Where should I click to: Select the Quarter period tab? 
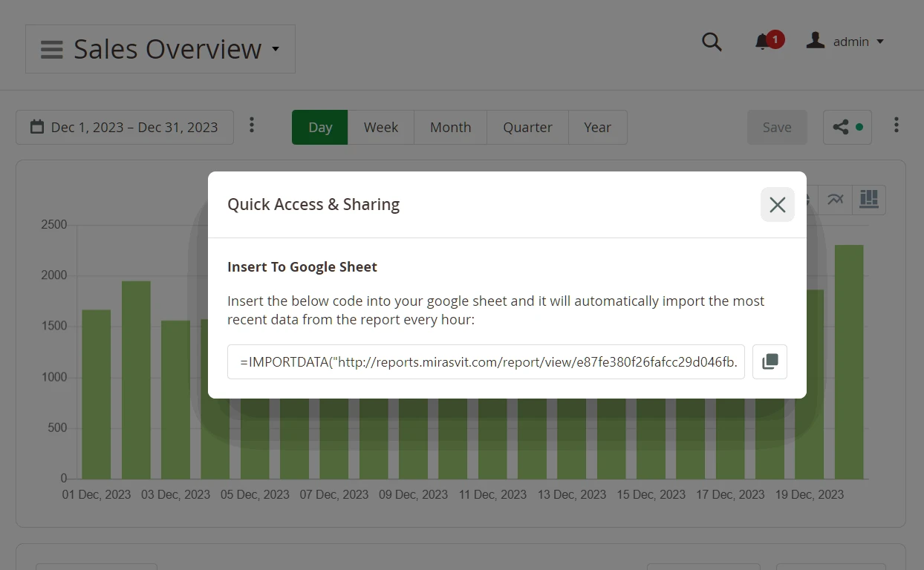coord(527,127)
